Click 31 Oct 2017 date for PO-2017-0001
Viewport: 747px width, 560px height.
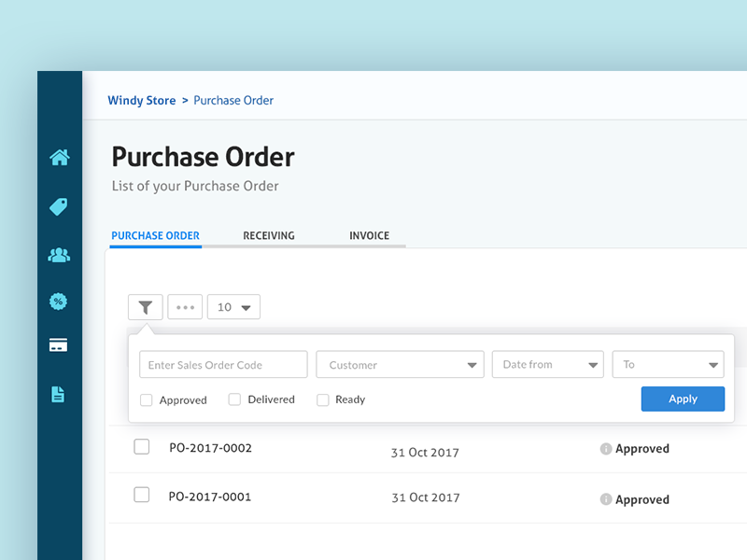pyautogui.click(x=426, y=497)
